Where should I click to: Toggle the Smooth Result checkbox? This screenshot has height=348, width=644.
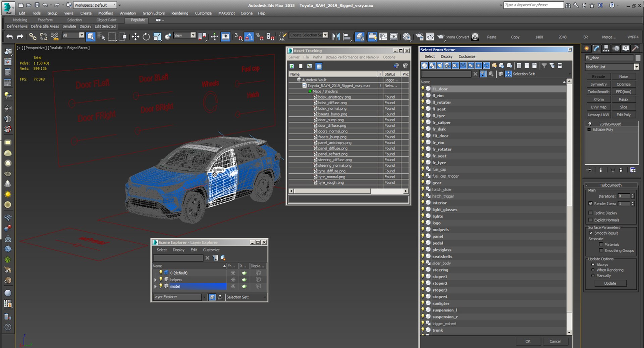click(591, 233)
